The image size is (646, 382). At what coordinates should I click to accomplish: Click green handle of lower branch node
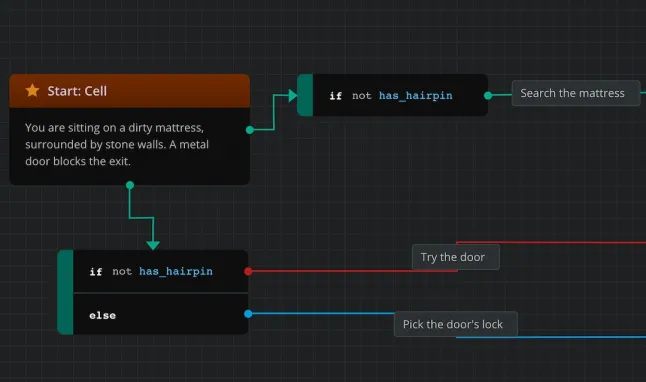(x=65, y=292)
